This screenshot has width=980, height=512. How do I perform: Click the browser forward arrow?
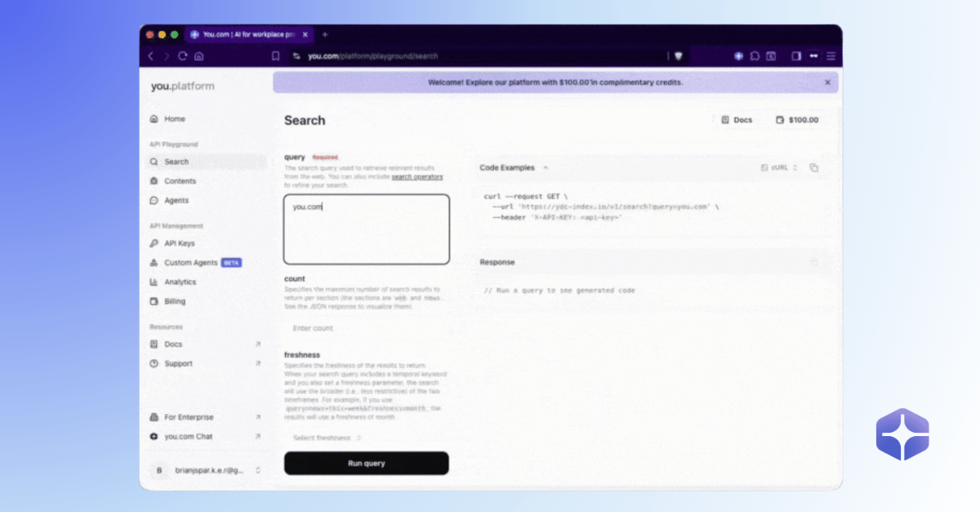(x=167, y=56)
